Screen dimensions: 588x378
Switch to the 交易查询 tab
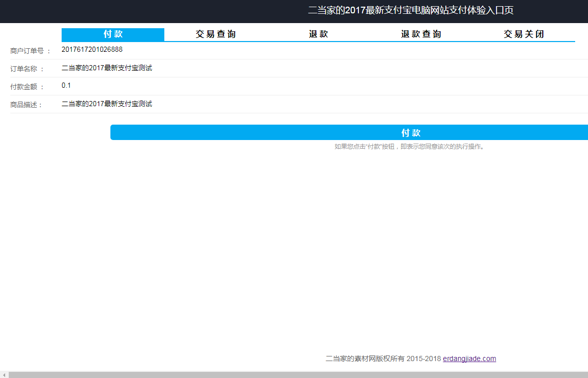pyautogui.click(x=216, y=34)
